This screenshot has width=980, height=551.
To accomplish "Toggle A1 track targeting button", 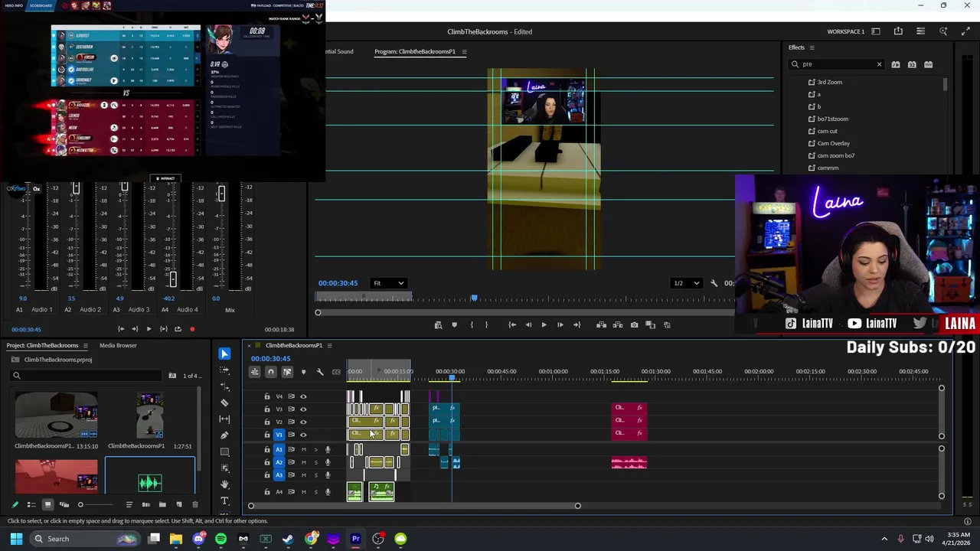I will pos(279,450).
